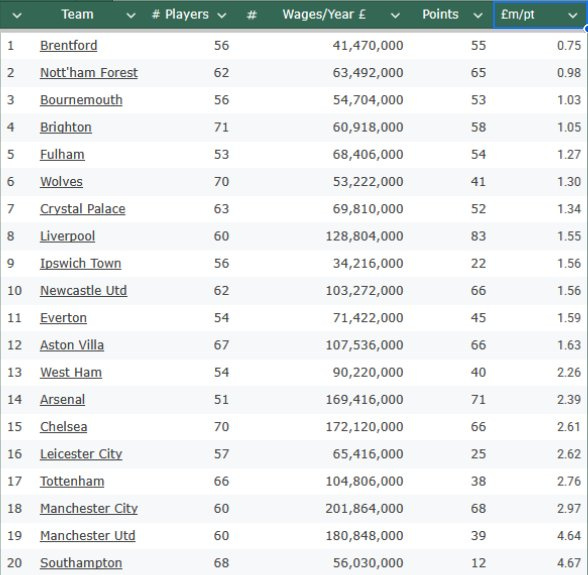This screenshot has height=575, width=588.
Task: Open the # Players column filter dropdown
Action: 222,15
